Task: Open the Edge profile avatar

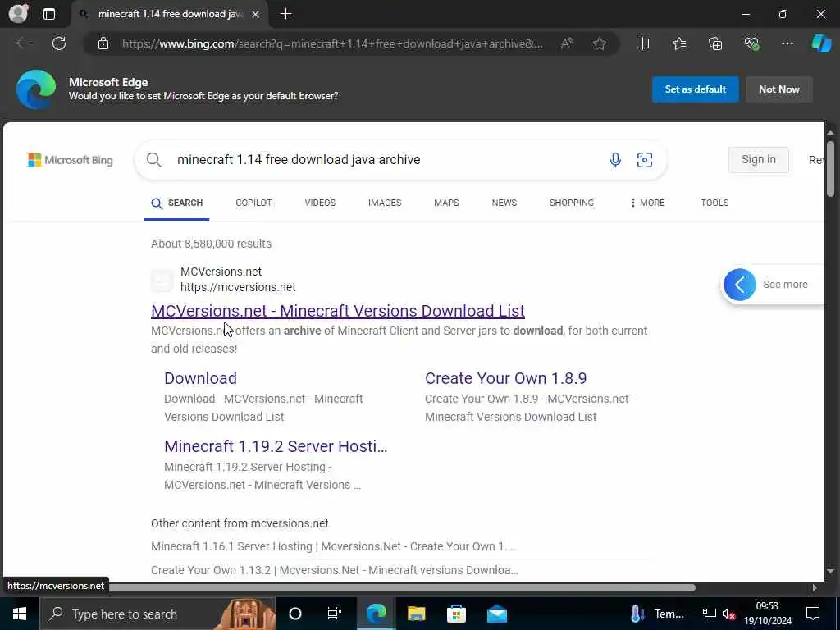Action: tap(18, 13)
